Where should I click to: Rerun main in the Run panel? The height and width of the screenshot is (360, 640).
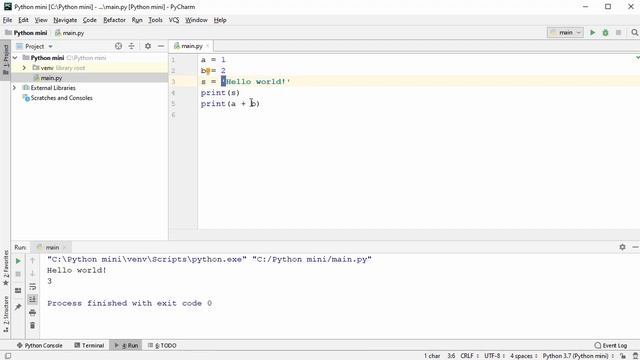pos(18,261)
